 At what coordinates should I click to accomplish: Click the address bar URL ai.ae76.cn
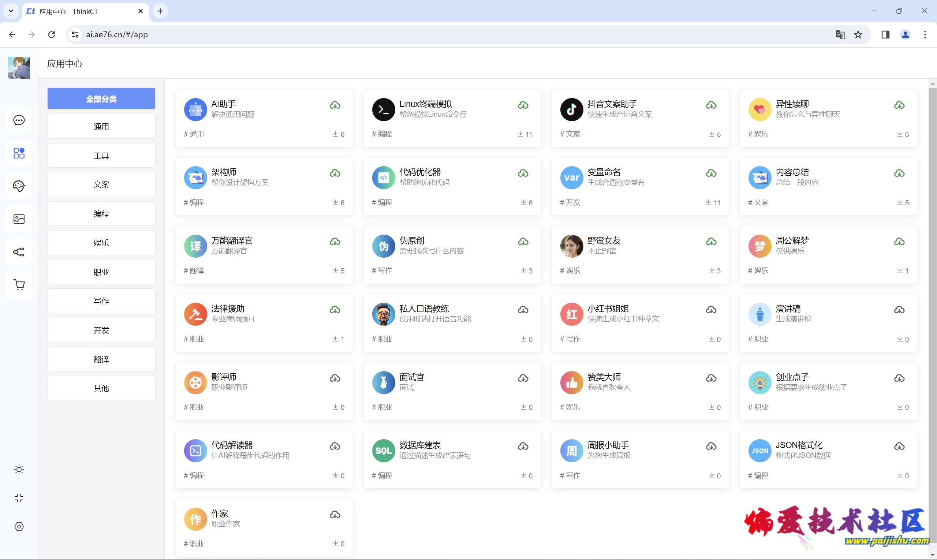(117, 35)
